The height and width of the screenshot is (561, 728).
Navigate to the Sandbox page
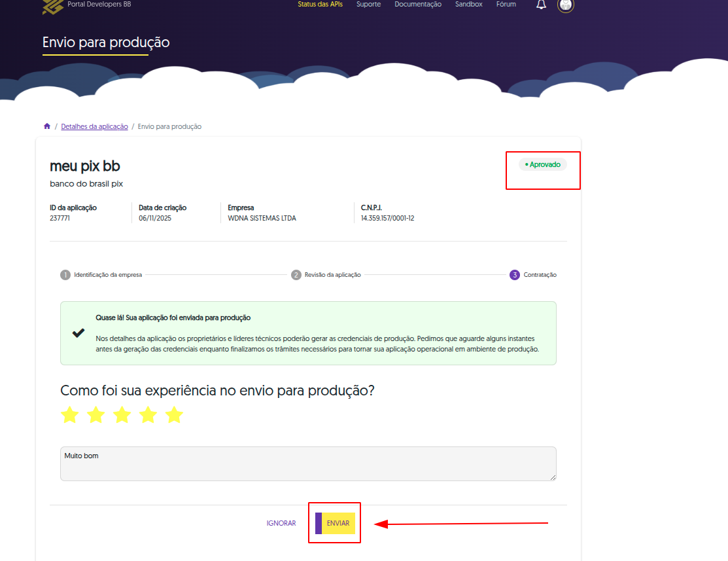[468, 5]
